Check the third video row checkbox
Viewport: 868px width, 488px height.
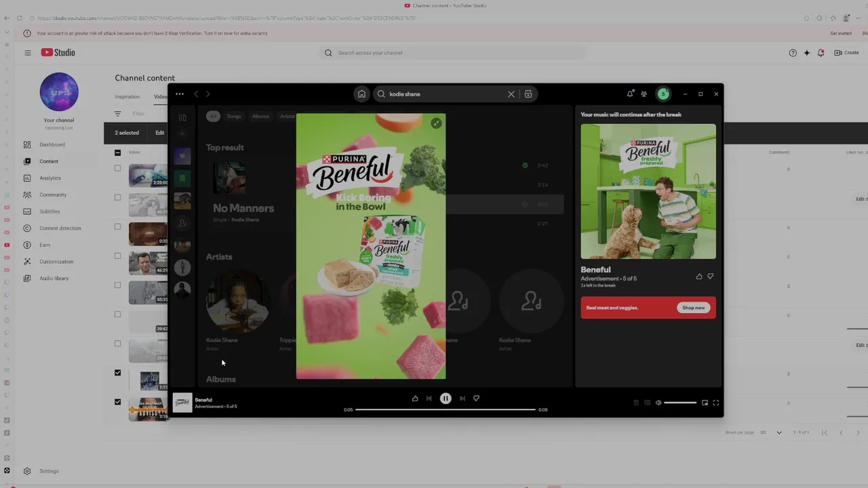tap(117, 226)
